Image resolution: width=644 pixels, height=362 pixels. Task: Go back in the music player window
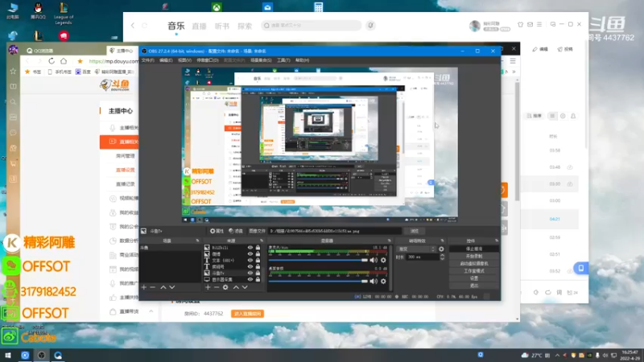(x=133, y=26)
